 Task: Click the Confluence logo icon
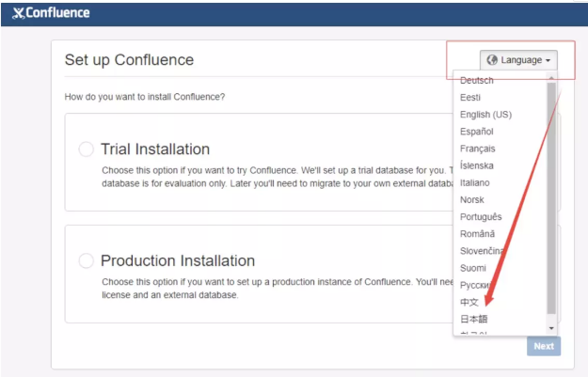click(x=19, y=13)
